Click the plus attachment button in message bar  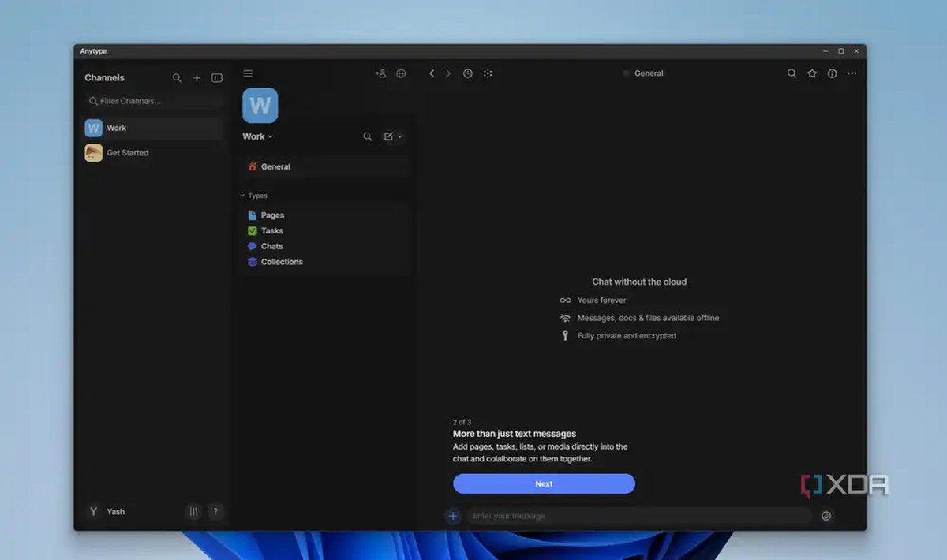pos(453,516)
